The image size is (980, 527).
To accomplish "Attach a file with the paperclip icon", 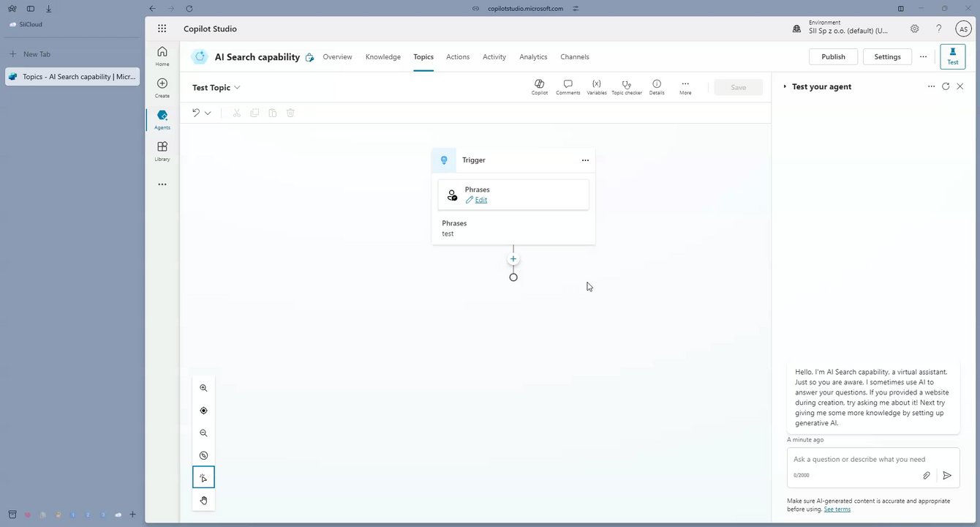I will (x=926, y=475).
